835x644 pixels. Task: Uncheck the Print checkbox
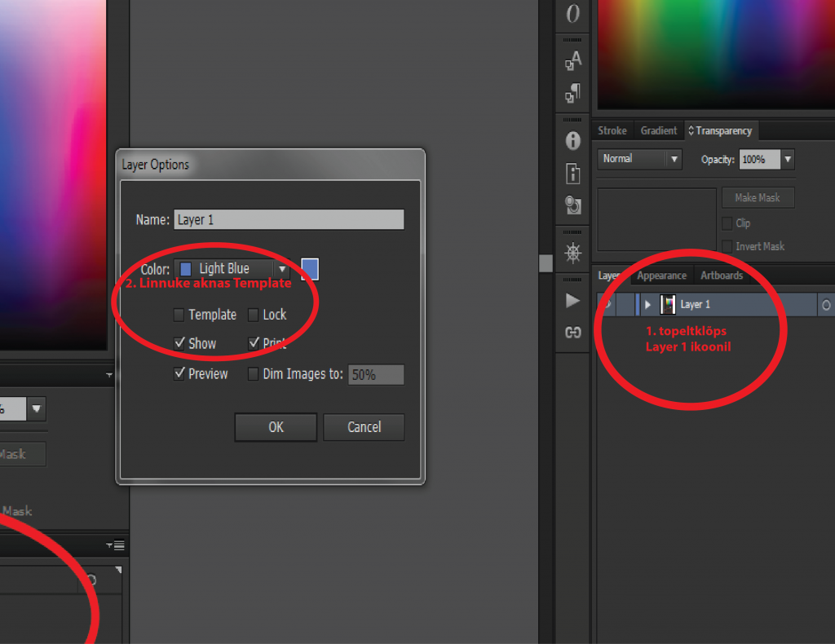click(x=254, y=343)
